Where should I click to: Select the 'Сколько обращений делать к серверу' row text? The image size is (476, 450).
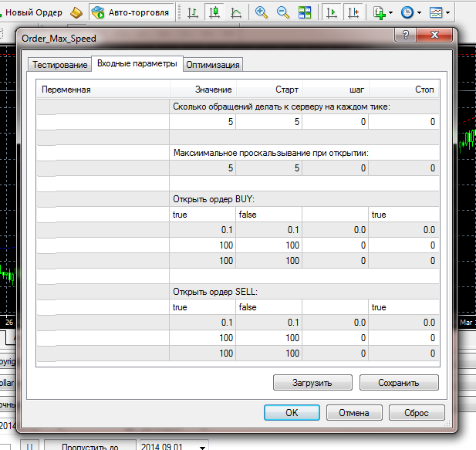(282, 107)
